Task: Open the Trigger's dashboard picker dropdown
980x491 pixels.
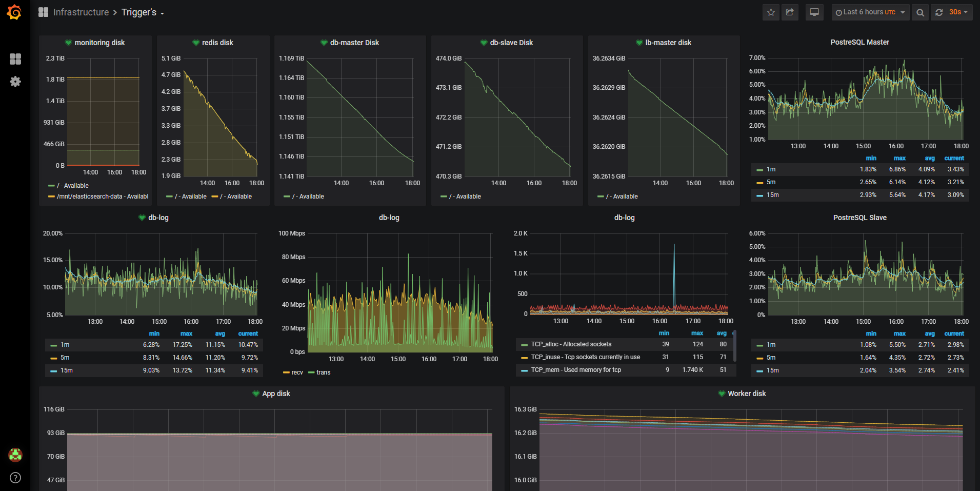Action: (142, 12)
